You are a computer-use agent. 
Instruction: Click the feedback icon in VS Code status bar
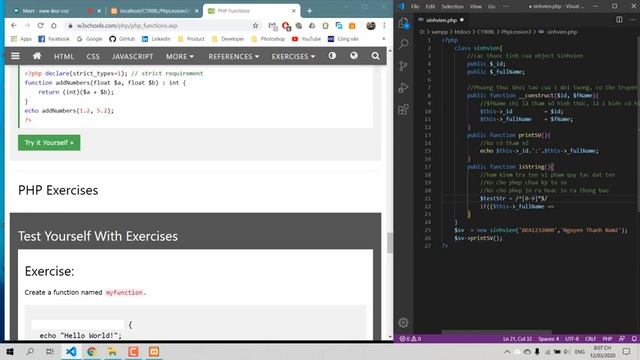[622, 339]
